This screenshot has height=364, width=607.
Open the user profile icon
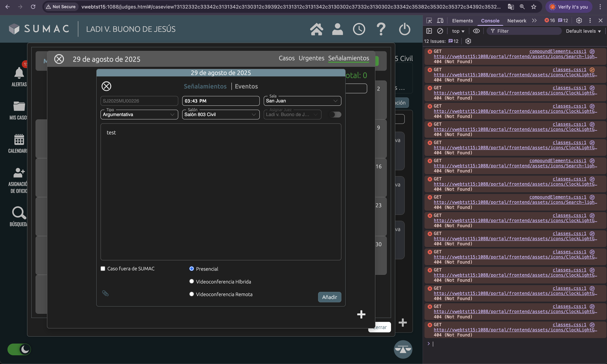pos(337,29)
